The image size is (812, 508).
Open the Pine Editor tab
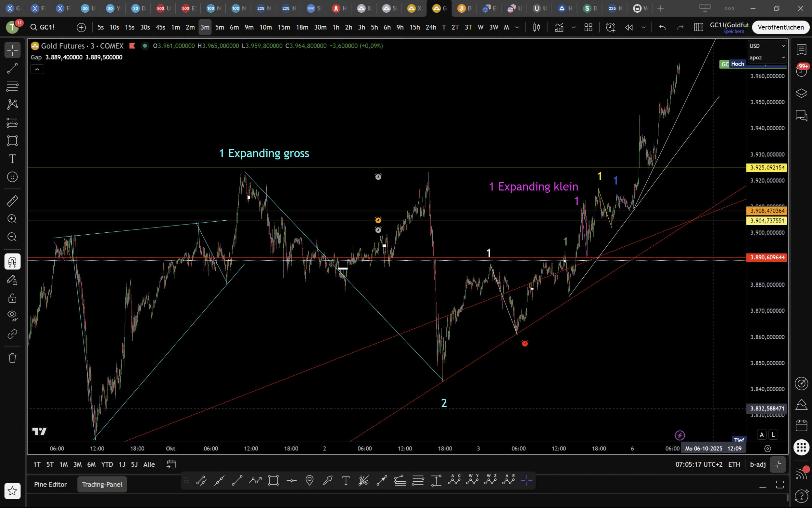(50, 484)
